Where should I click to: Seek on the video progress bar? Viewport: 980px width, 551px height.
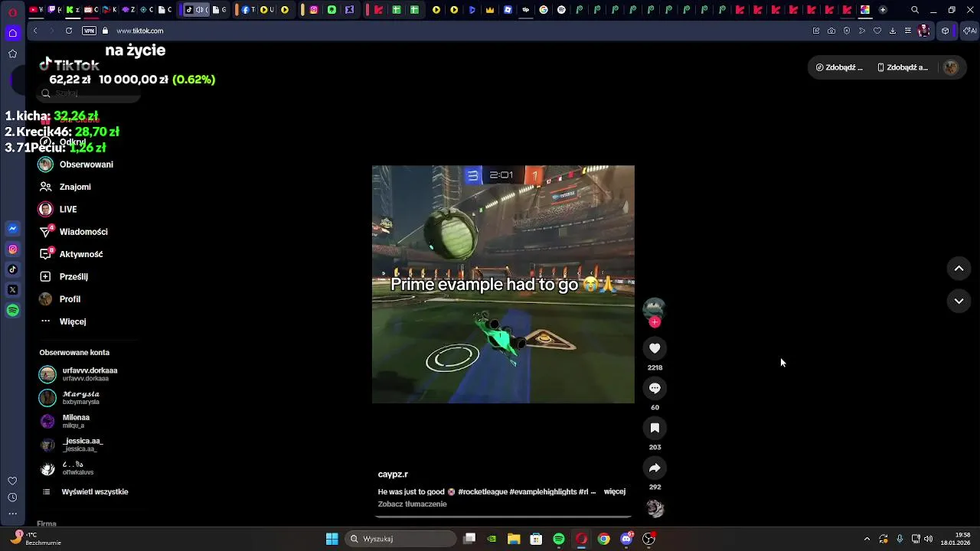(x=503, y=517)
